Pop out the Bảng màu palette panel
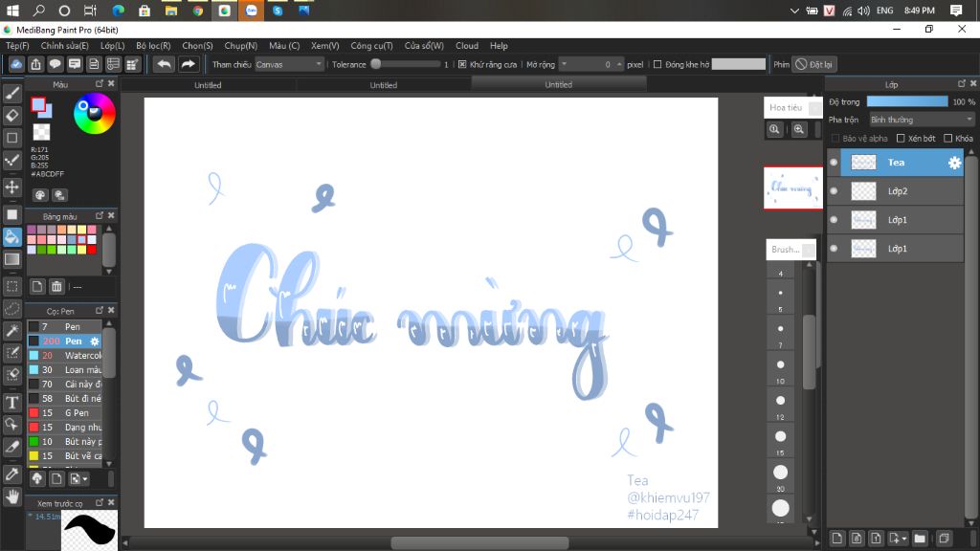This screenshot has height=551, width=980. click(x=100, y=215)
